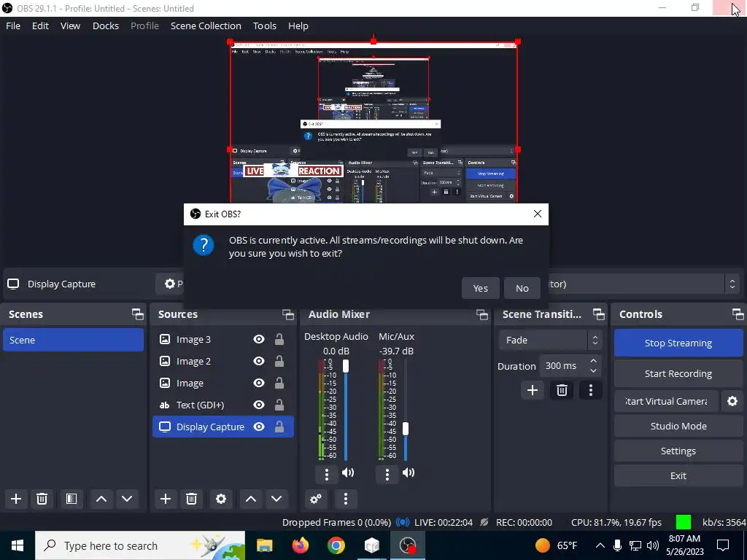
Task: Undock the Sources panel
Action: click(x=288, y=314)
